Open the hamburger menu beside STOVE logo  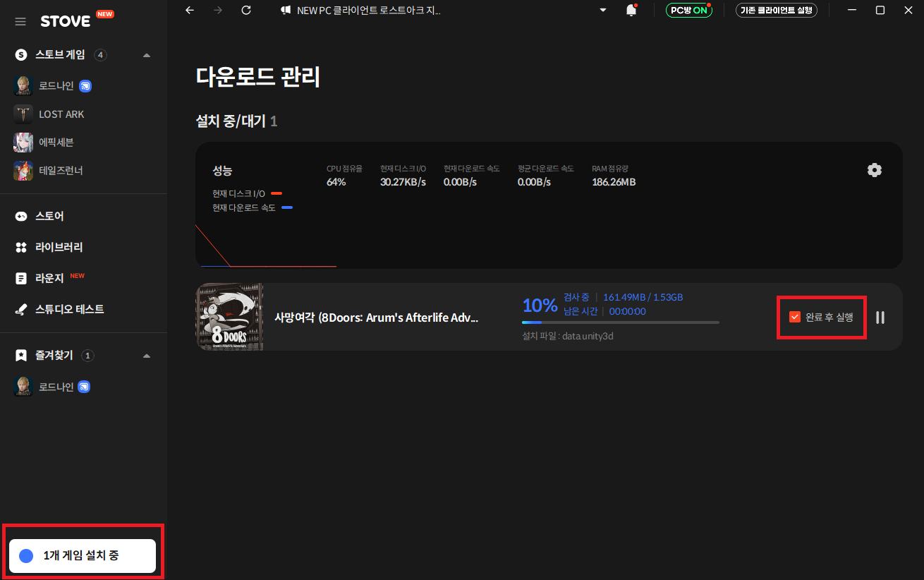pos(20,22)
